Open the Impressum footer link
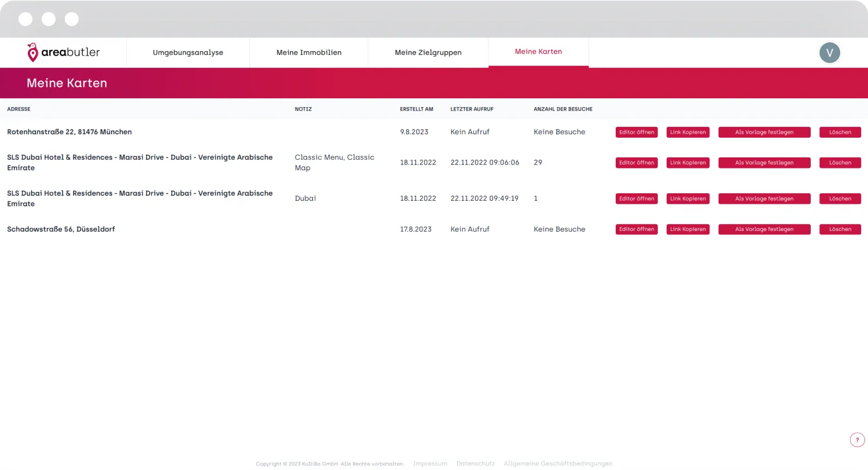Screen dimensions: 868x470 (430, 464)
